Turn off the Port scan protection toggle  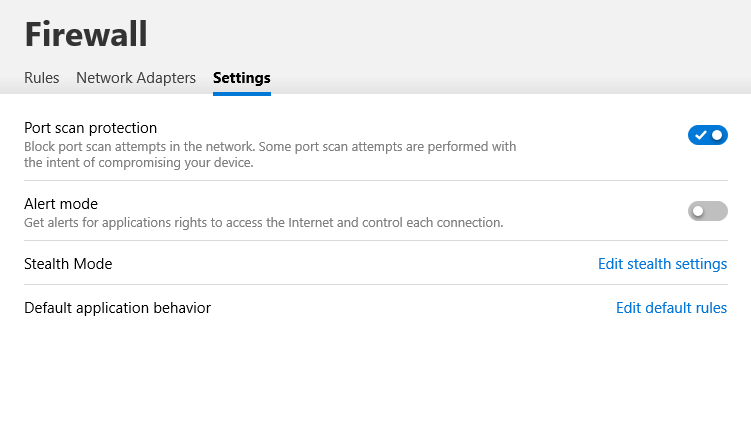(707, 135)
